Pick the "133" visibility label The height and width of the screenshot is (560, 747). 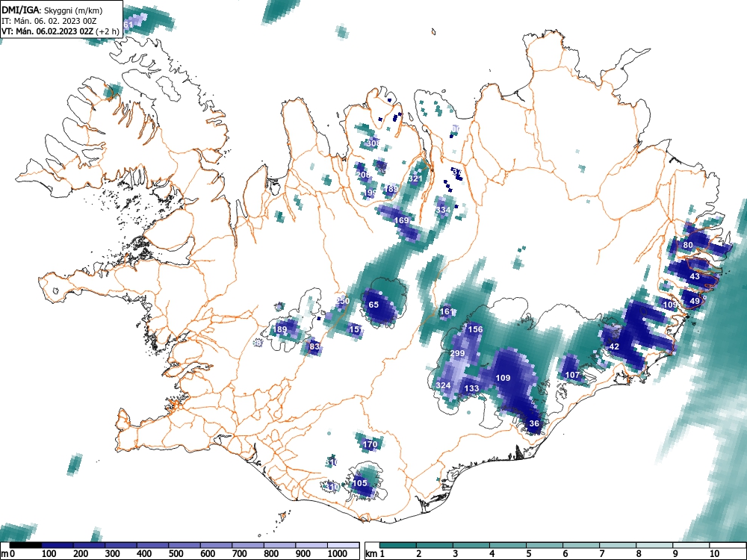coord(471,388)
